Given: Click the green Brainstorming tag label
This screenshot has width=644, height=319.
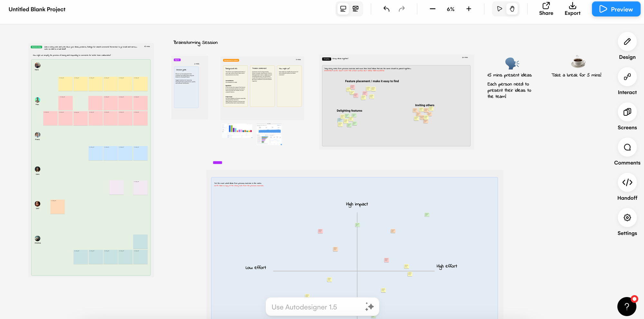Looking at the screenshot, I should pos(36,47).
